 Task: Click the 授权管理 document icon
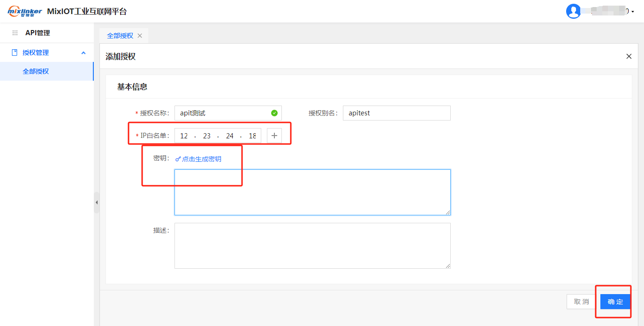click(15, 53)
